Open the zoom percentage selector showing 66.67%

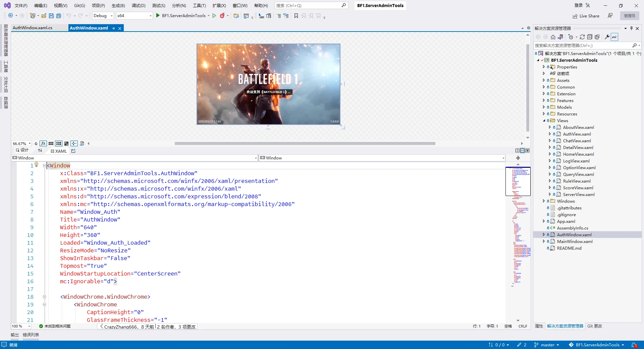[x=21, y=144]
